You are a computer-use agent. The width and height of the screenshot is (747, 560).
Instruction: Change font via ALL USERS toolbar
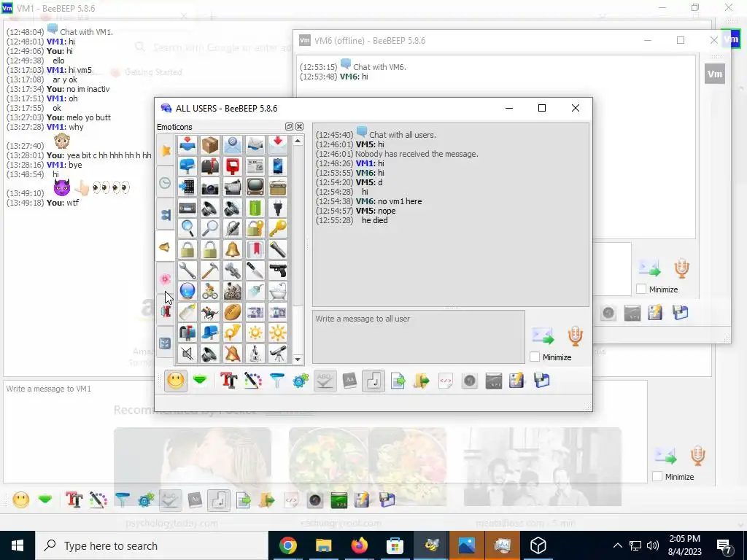[x=228, y=381]
